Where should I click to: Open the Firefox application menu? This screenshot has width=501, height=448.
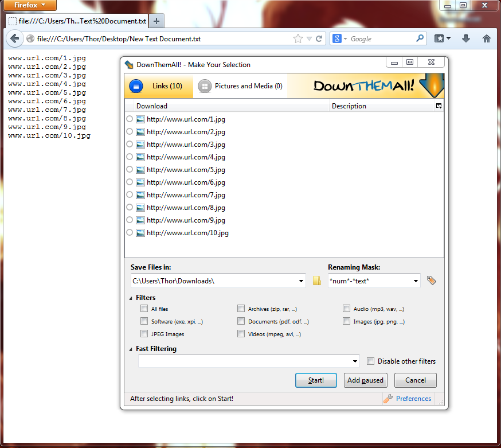point(30,5)
